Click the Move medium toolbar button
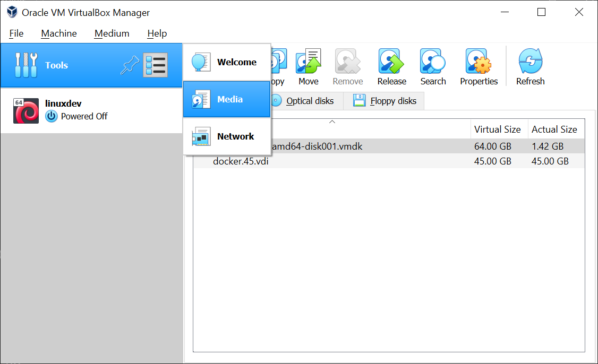This screenshot has width=598, height=364. (x=308, y=67)
